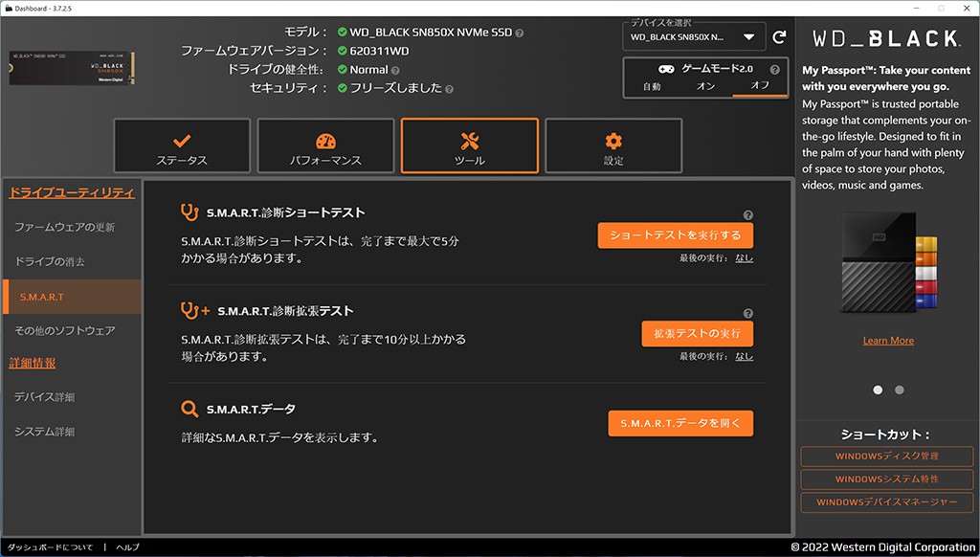Expand the 詳細情報 sidebar section
This screenshot has width=980, height=557.
33,363
